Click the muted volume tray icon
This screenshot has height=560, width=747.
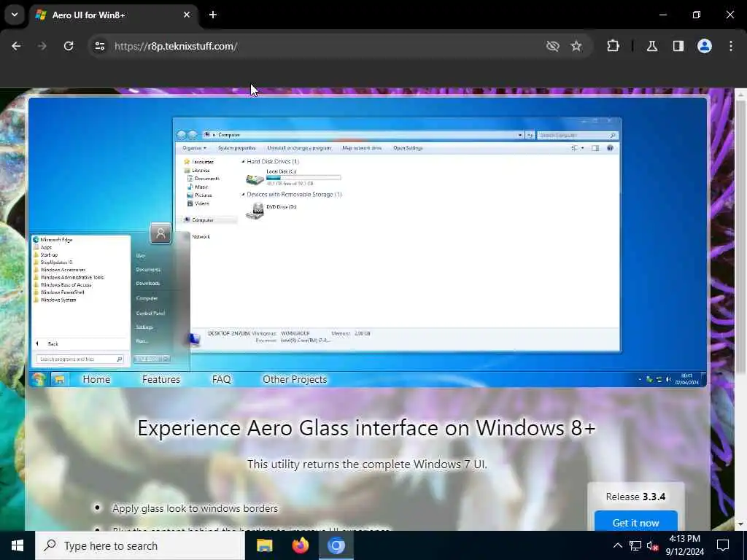point(652,545)
